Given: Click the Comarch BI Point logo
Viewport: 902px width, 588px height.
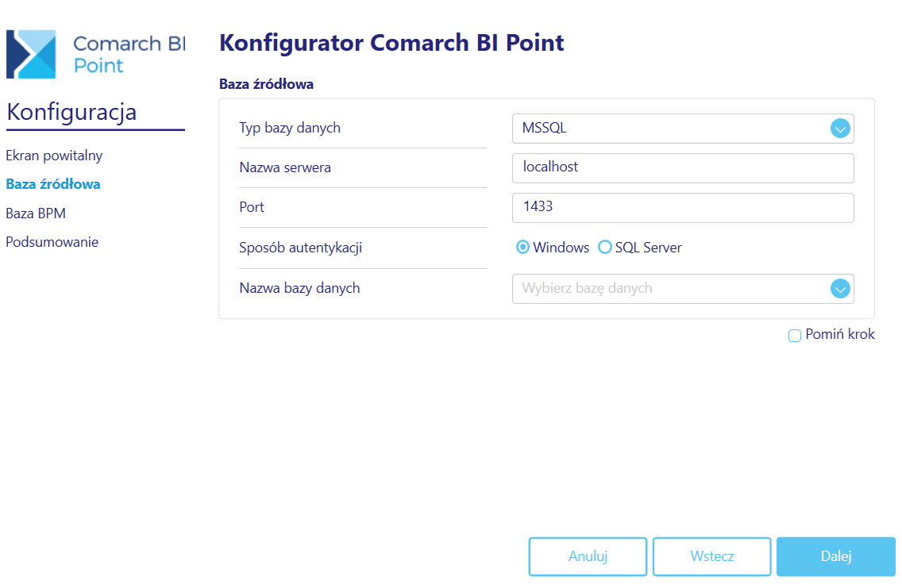Looking at the screenshot, I should click(95, 54).
